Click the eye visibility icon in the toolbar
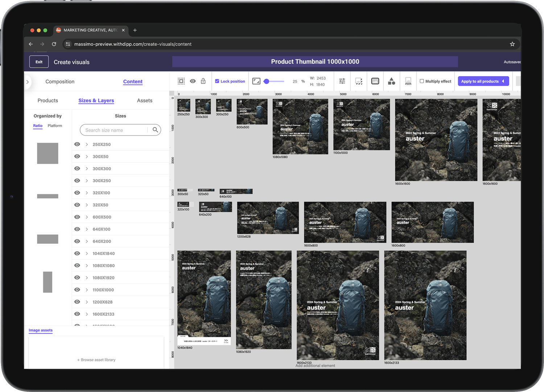 [x=193, y=81]
